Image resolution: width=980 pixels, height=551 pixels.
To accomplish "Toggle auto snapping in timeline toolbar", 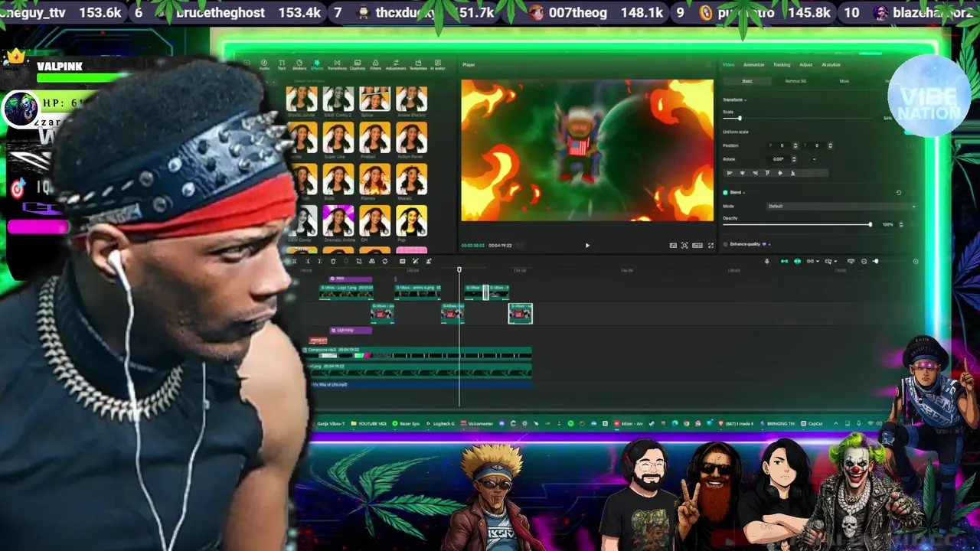I will [x=797, y=261].
